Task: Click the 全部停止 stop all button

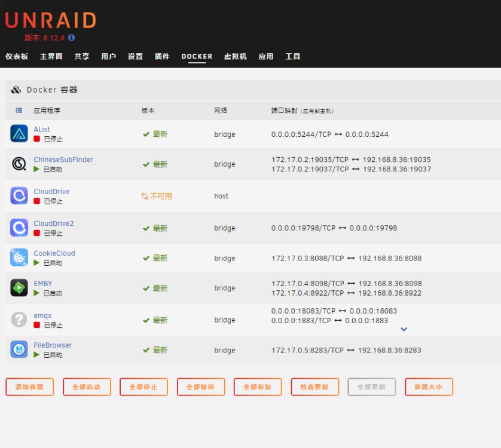Action: [143, 386]
